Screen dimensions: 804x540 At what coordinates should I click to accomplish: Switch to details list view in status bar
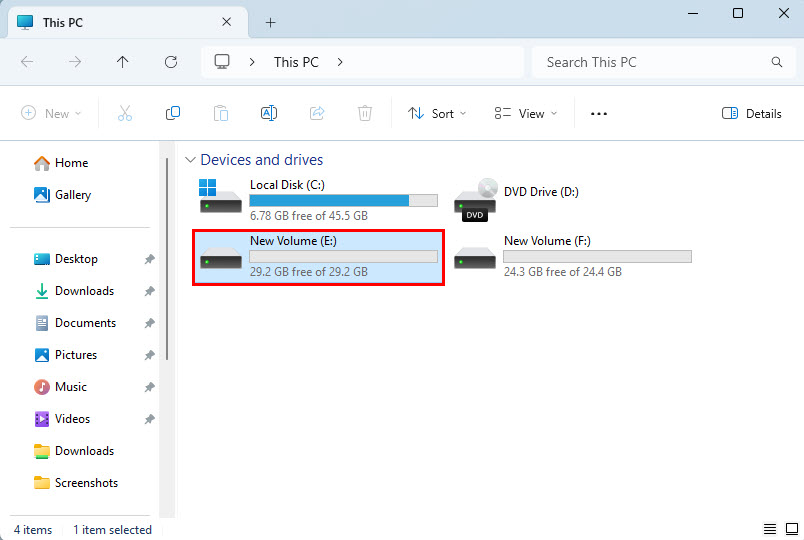(x=770, y=529)
